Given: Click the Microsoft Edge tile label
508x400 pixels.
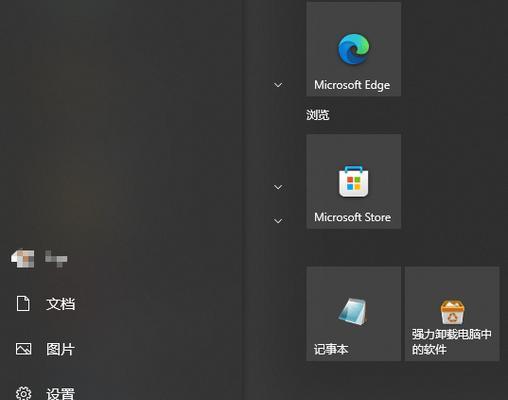Looking at the screenshot, I should pos(352,85).
